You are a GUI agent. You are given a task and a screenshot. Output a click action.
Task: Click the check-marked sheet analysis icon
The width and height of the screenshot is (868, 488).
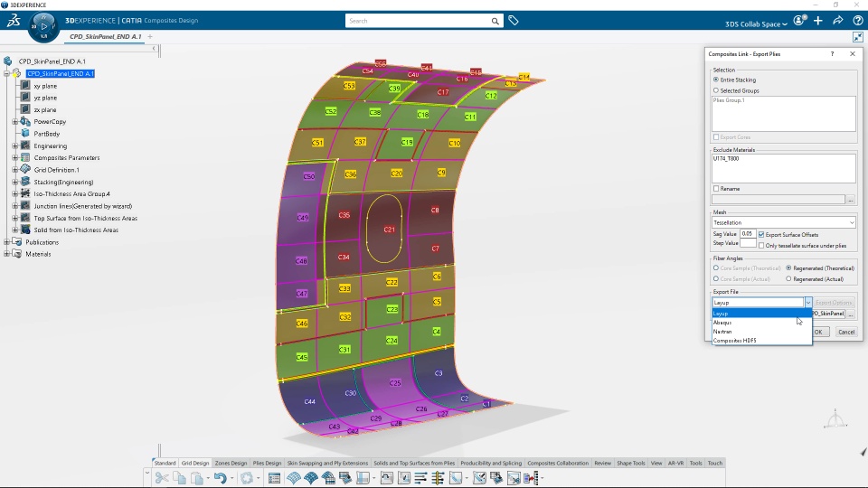[479, 478]
